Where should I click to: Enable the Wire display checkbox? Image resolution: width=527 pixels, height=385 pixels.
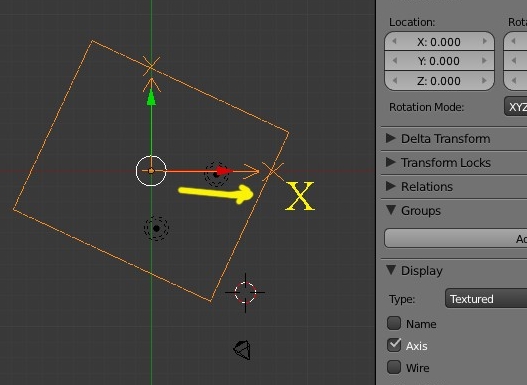pos(394,367)
